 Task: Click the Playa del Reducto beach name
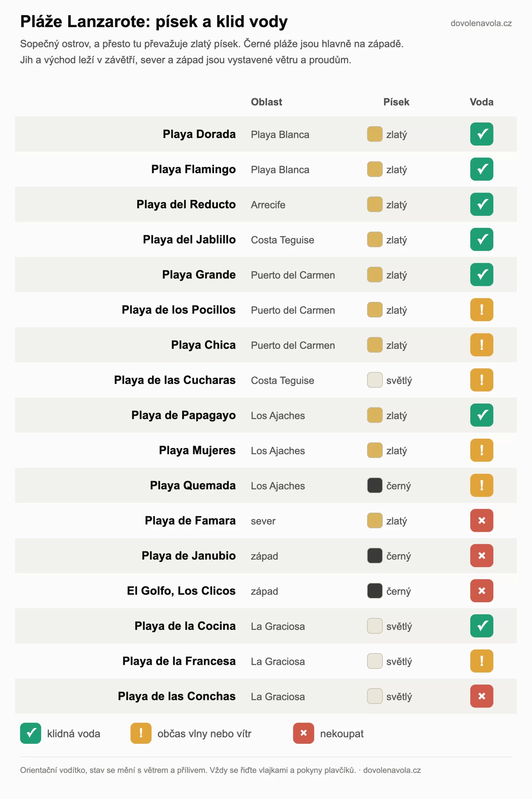(x=186, y=204)
